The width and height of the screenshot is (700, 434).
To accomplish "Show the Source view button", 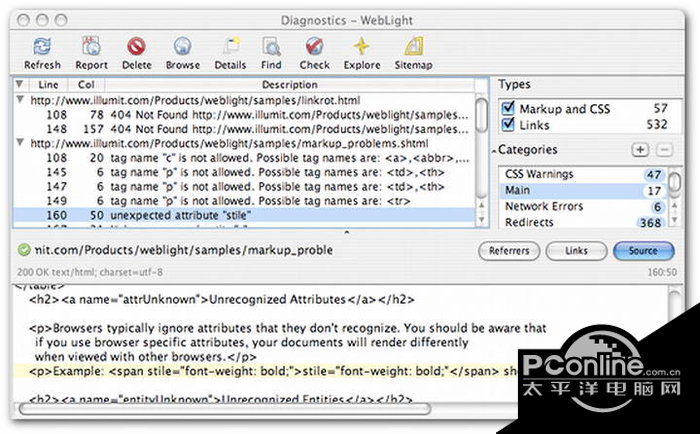I will click(644, 251).
